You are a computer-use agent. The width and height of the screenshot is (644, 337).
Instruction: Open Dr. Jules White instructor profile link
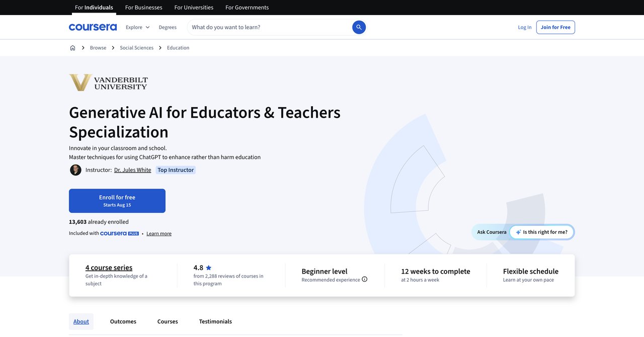pos(132,170)
